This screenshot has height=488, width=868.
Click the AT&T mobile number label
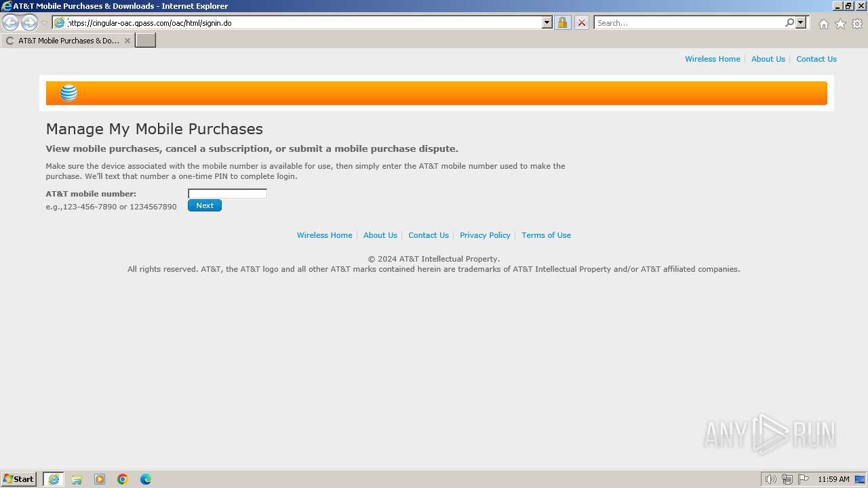[91, 194]
